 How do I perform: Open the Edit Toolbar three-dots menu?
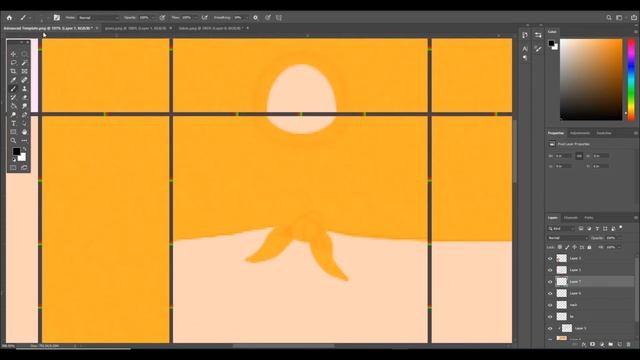click(24, 140)
